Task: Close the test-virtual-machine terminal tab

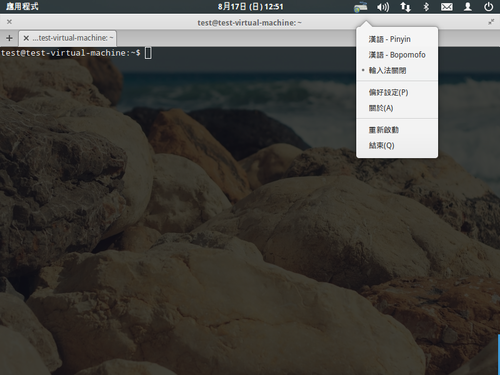Action: click(26, 38)
